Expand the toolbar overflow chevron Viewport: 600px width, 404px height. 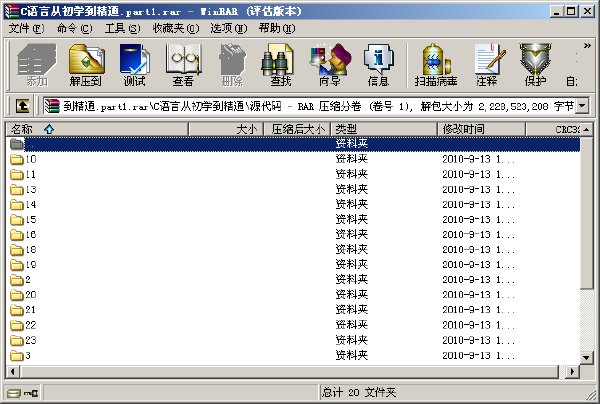click(x=587, y=46)
